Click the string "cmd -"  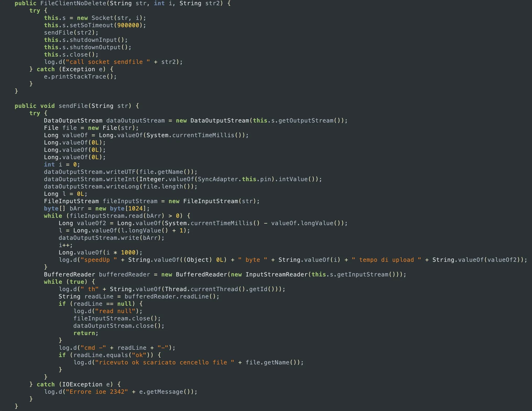coord(93,348)
